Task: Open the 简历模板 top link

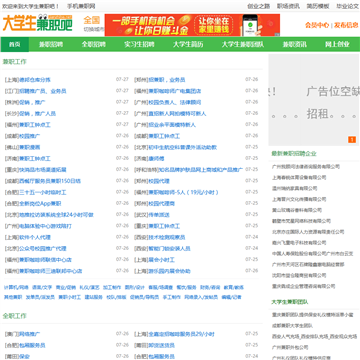Action: [x=318, y=6]
